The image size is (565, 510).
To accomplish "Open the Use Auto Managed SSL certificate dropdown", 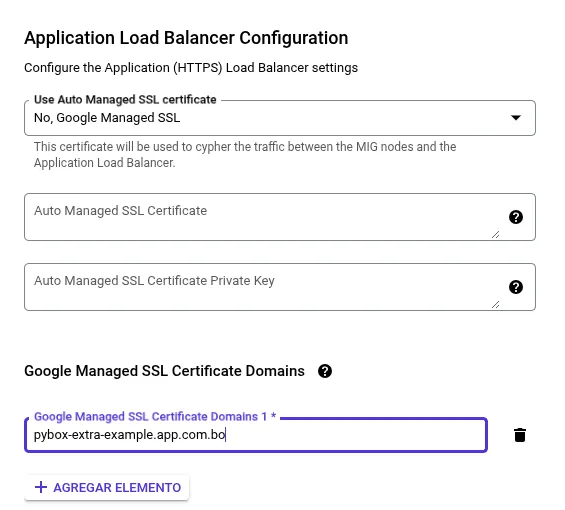I will pos(280,118).
